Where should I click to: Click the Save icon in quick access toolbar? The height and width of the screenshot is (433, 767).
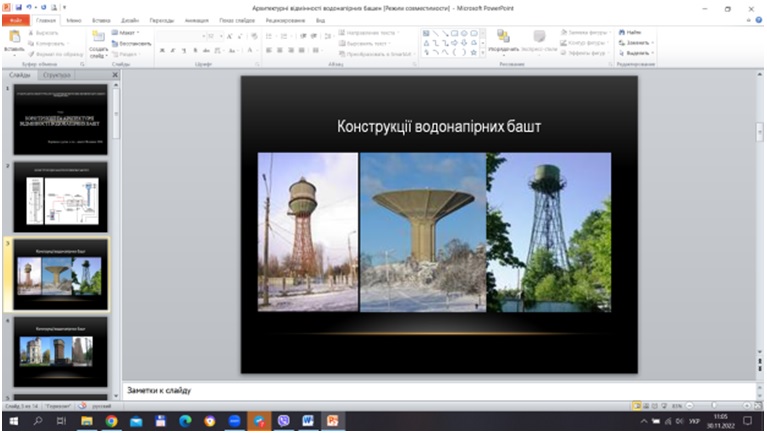[x=19, y=8]
